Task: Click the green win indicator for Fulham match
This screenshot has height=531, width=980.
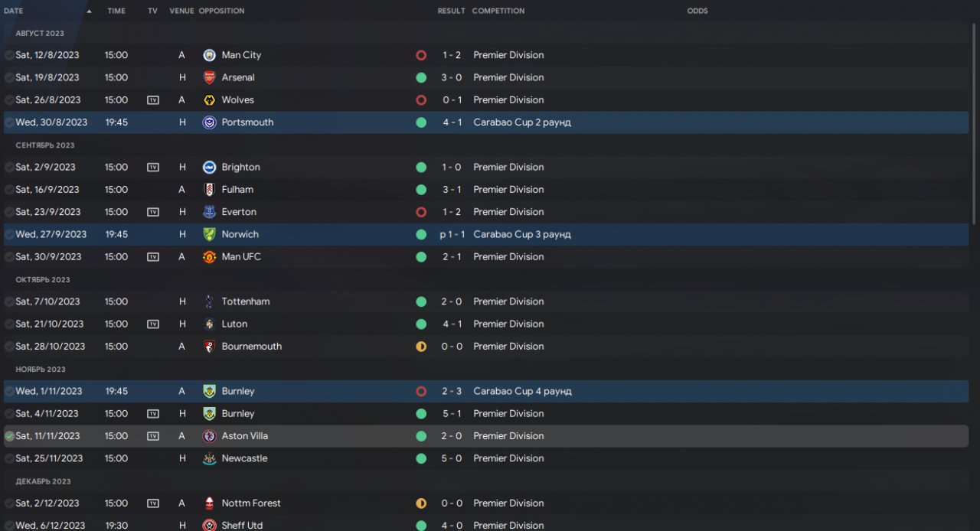Action: (x=421, y=190)
